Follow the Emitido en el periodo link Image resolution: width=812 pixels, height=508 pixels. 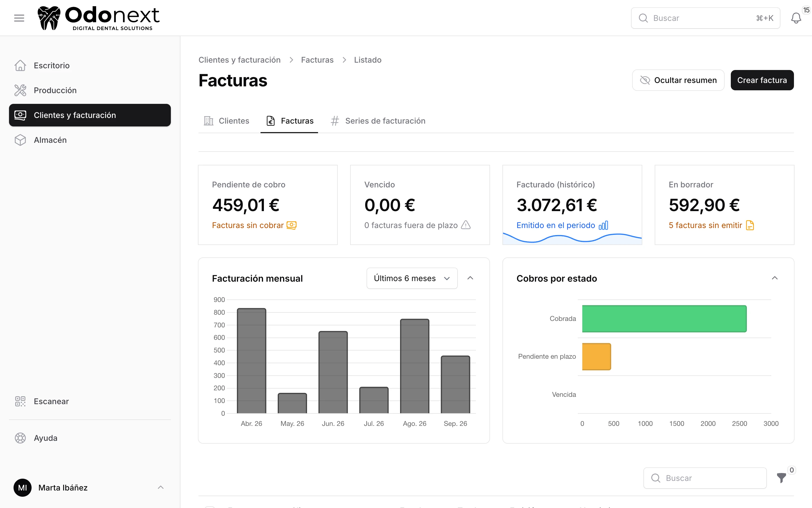point(556,225)
